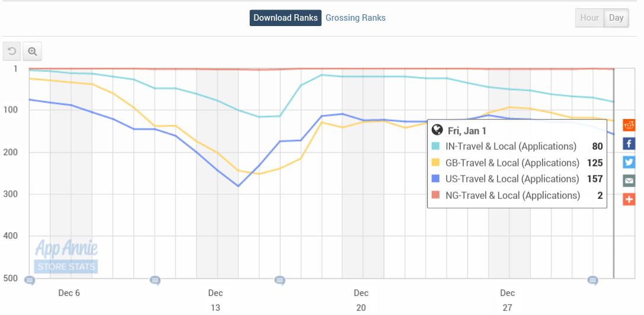Screen dimensions: 644x315
Task: Share the chart on Facebook
Action: [629, 143]
